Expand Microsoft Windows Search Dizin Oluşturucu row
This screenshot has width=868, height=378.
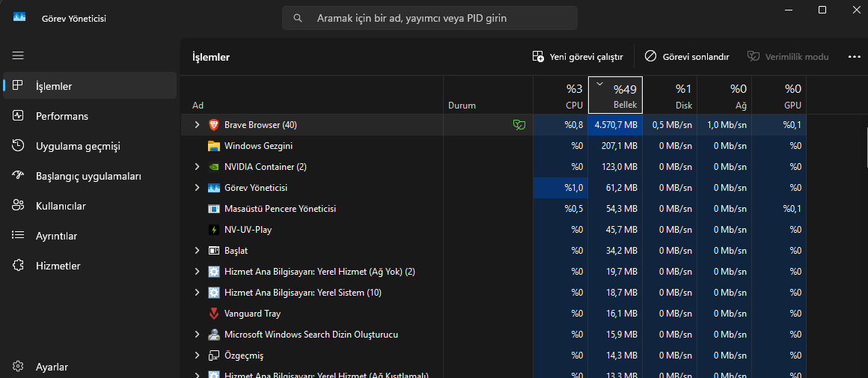(x=197, y=335)
